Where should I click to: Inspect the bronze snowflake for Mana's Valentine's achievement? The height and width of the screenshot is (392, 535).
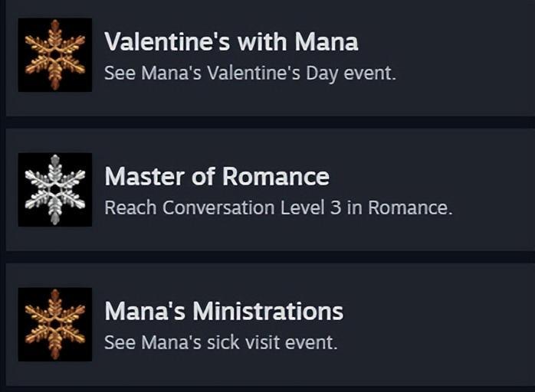point(54,54)
